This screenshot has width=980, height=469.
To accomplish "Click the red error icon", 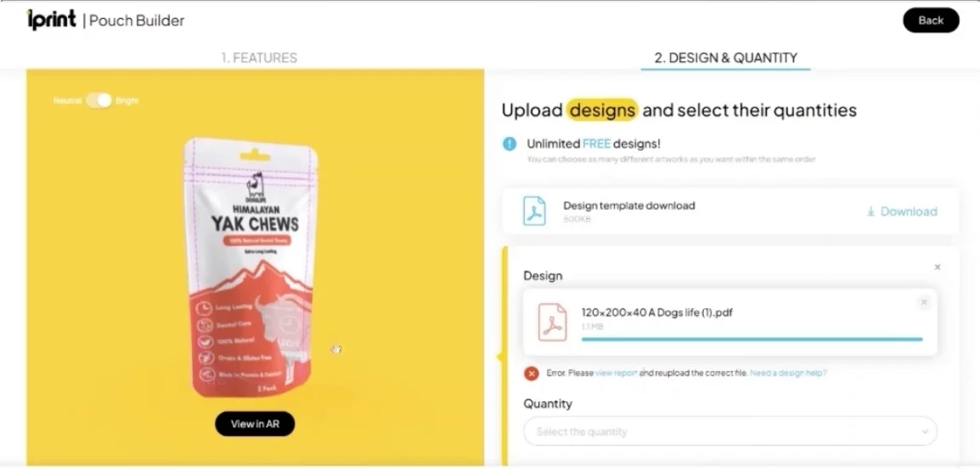I will 532,373.
